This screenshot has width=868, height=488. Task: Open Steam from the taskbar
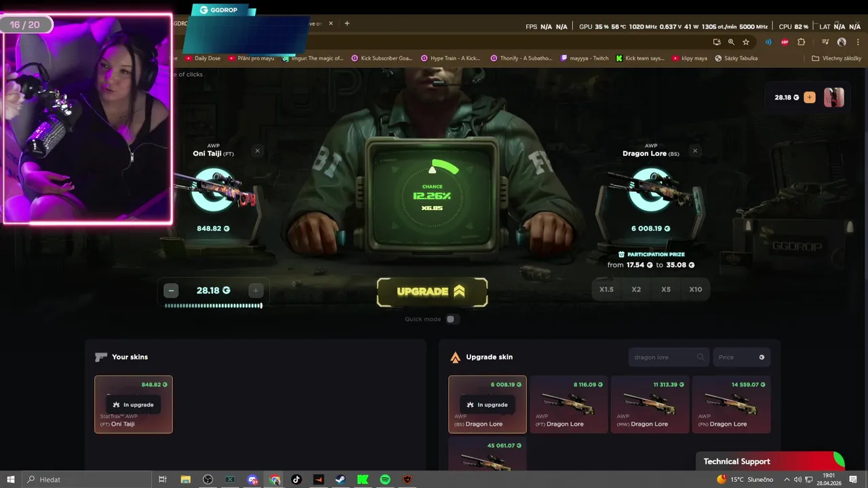click(340, 479)
